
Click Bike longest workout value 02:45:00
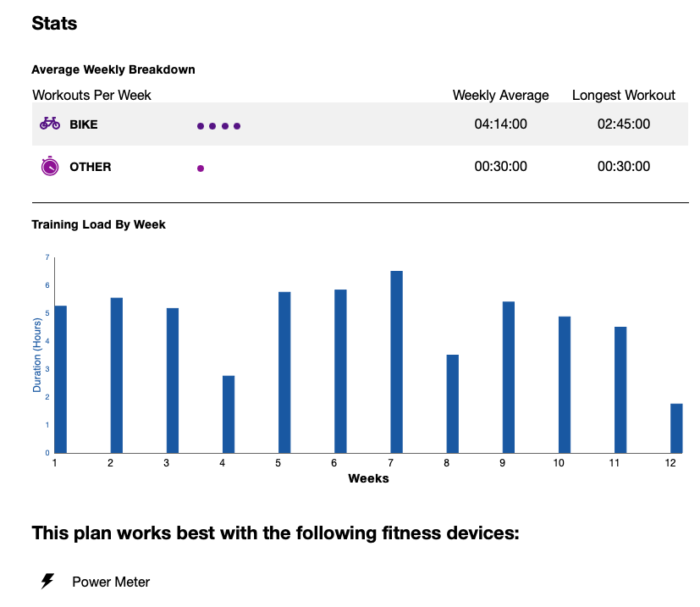tap(623, 124)
